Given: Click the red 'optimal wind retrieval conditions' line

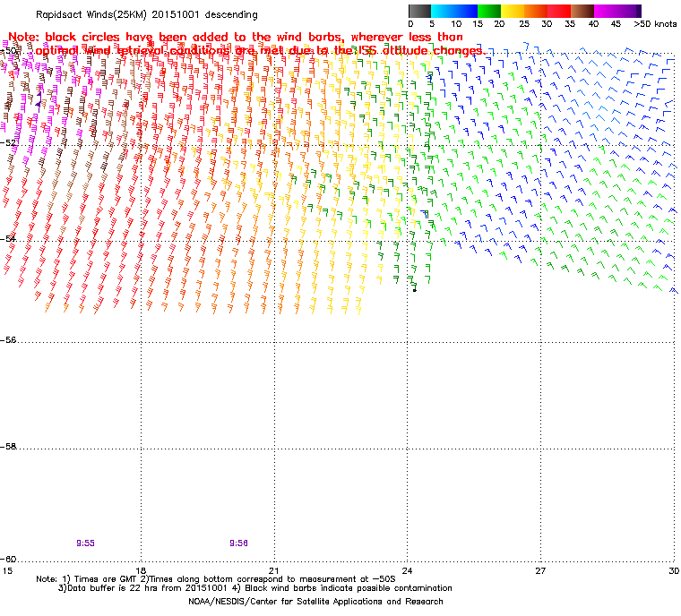Looking at the screenshot, I should [x=261, y=51].
